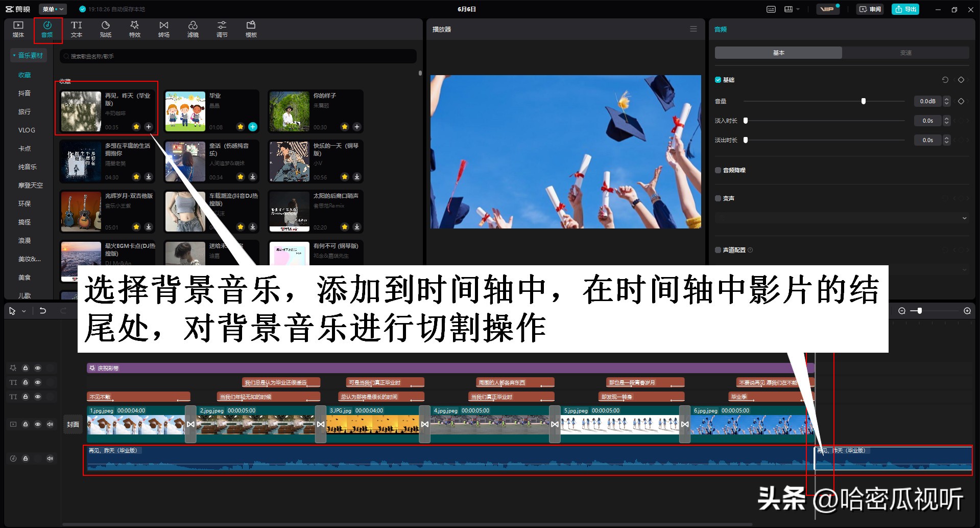Enable 音频降噪 audio noise reduction
The width and height of the screenshot is (980, 528).
[718, 170]
